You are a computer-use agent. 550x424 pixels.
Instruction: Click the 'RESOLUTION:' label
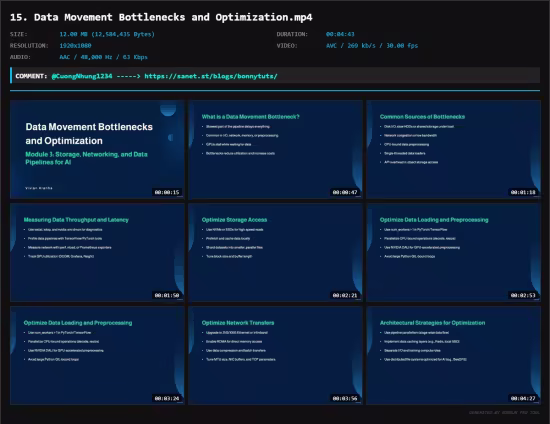click(x=29, y=46)
